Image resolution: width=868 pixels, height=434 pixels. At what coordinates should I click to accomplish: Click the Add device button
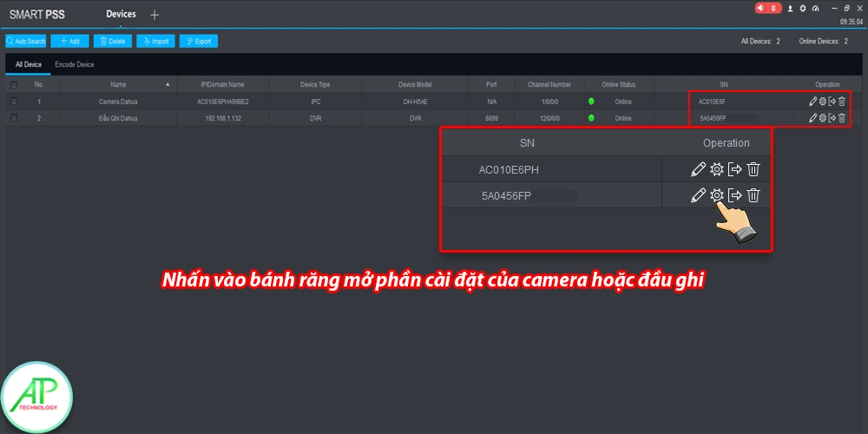point(69,41)
